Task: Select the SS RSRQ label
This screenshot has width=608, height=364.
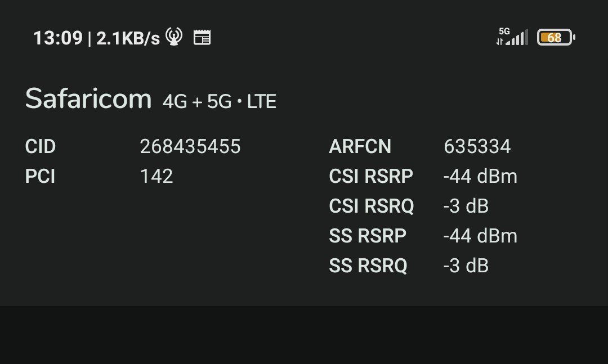Action: point(368,266)
